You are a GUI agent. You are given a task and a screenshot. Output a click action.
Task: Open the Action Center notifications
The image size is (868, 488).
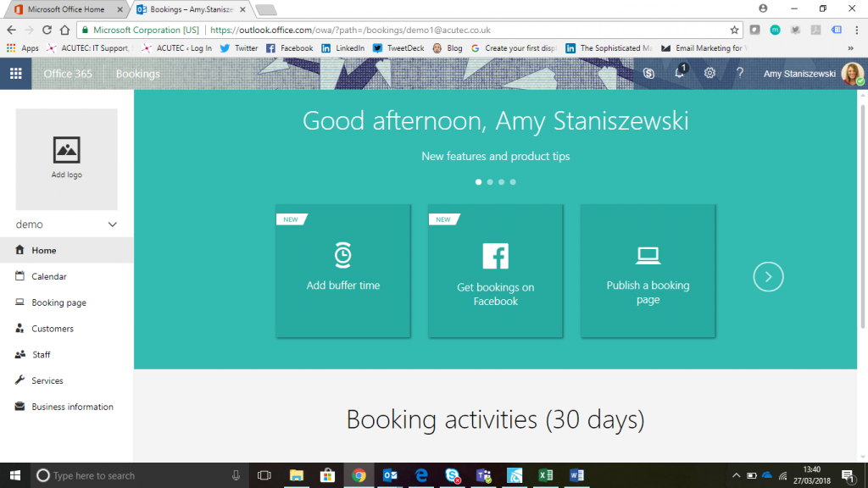point(849,475)
